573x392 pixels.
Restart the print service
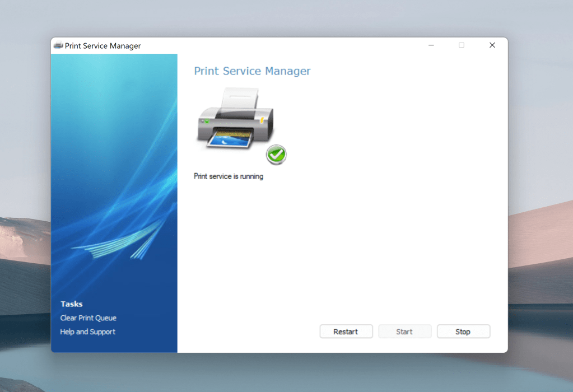[346, 332]
